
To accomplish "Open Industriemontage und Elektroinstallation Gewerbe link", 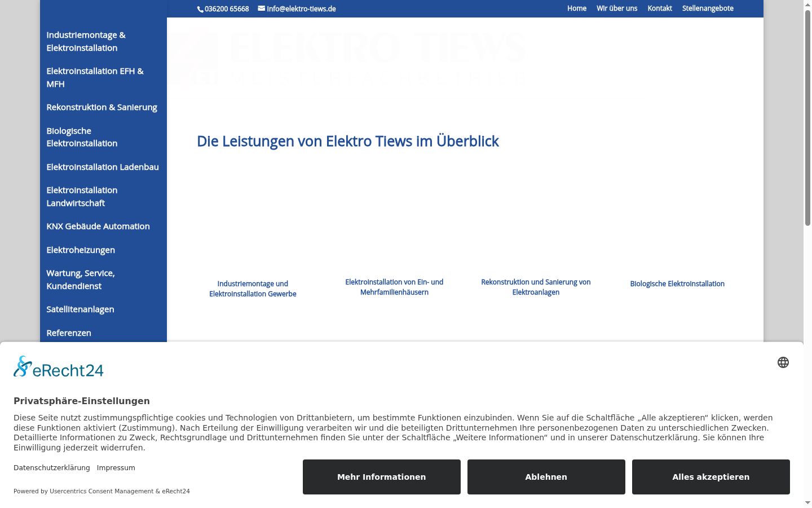I will [253, 289].
